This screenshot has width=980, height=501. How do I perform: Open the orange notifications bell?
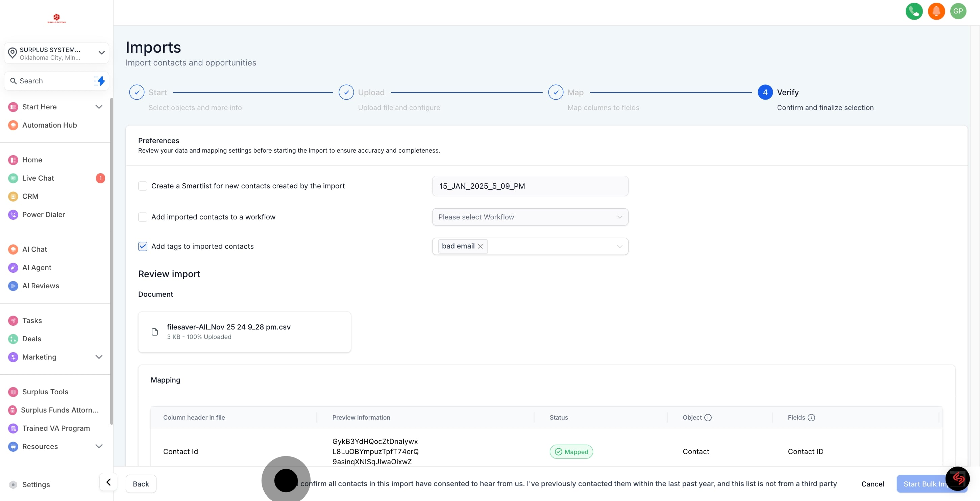tap(936, 11)
